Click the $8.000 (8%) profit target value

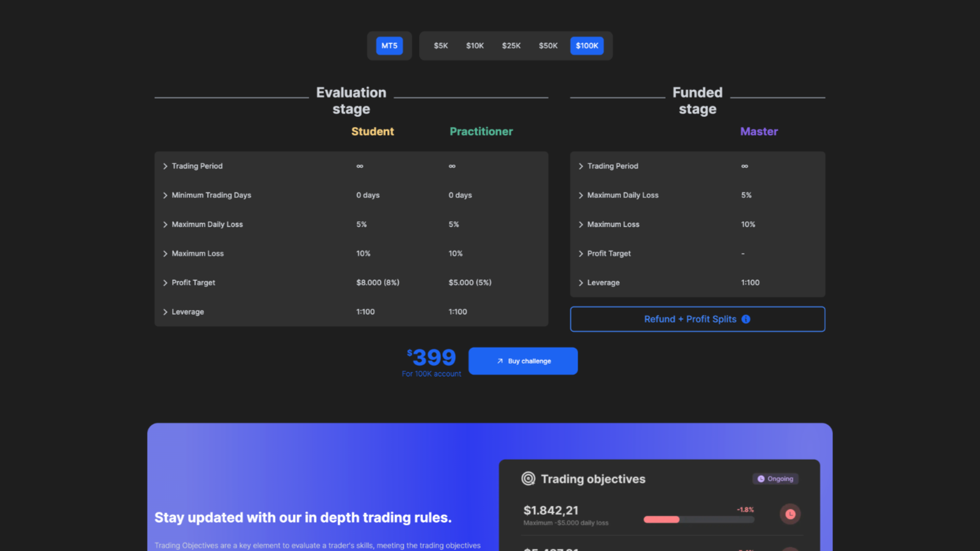[x=378, y=282]
